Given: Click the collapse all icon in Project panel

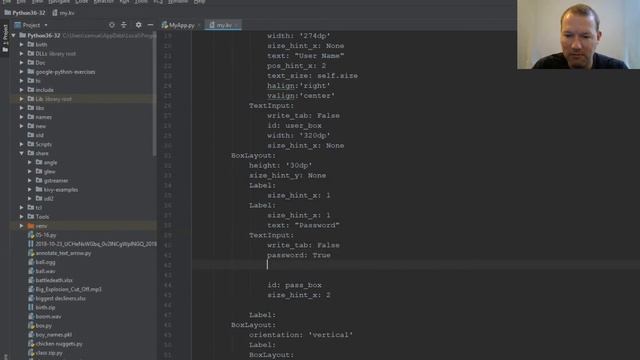Looking at the screenshot, I should pyautogui.click(x=124, y=25).
